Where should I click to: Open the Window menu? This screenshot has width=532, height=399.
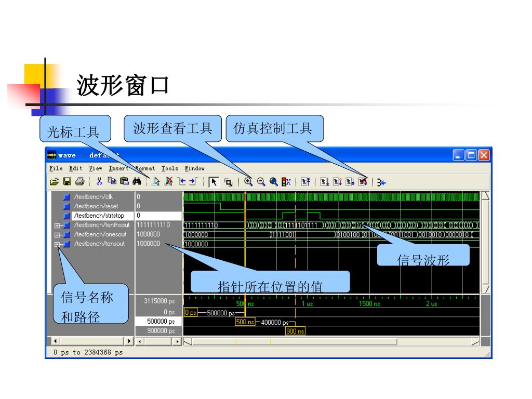pos(194,168)
